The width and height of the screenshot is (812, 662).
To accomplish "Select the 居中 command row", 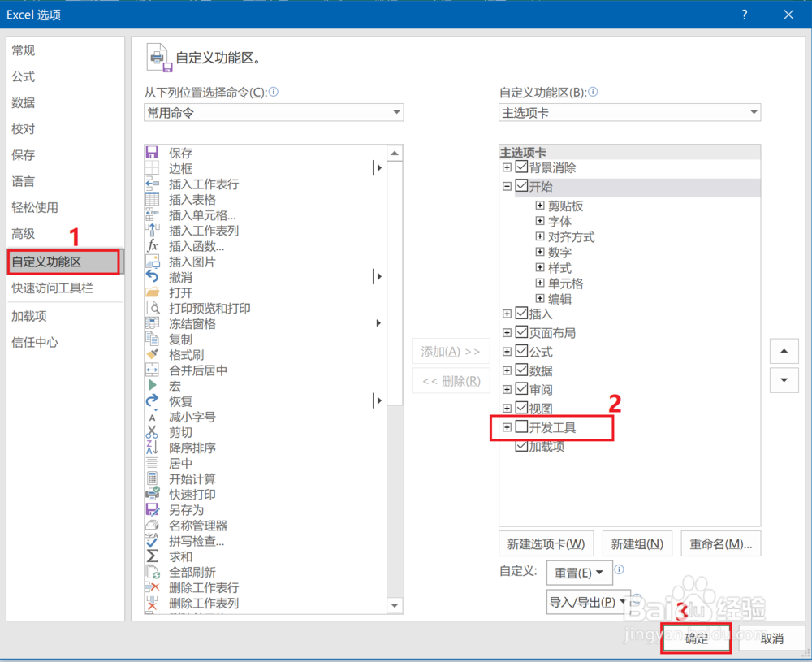I will point(266,463).
